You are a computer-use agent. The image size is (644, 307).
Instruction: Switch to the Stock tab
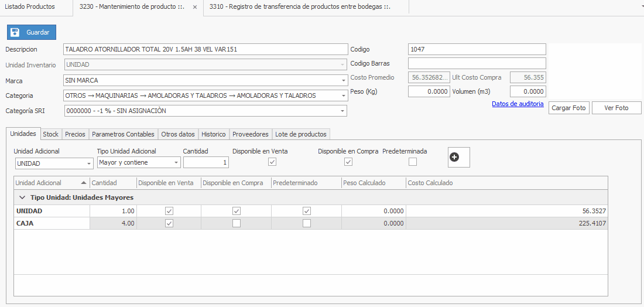click(x=51, y=134)
